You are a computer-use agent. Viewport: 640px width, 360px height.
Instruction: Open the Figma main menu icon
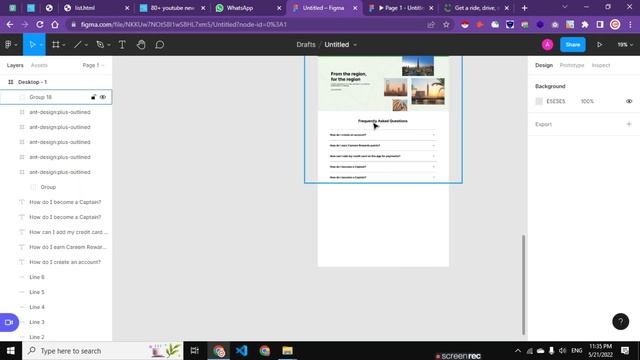pos(8,44)
